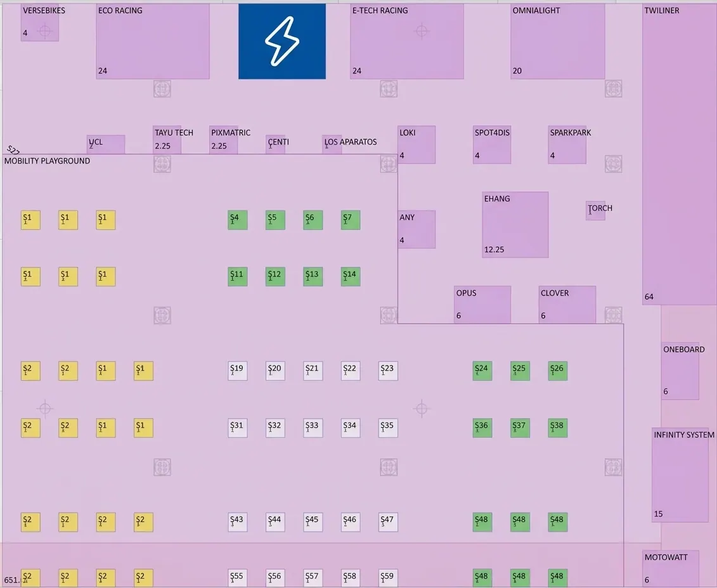Viewport: 717px width, 588px height.
Task: Click green stand S37
Action: (x=520, y=428)
